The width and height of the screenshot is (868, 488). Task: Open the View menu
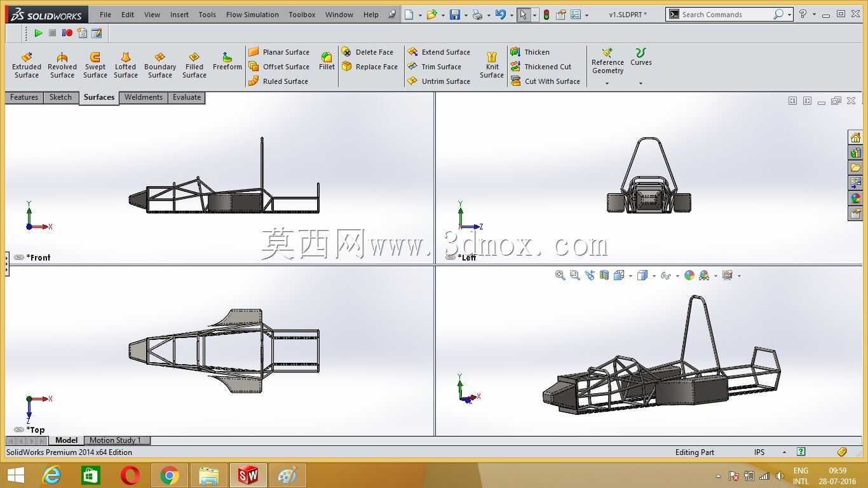pos(152,15)
